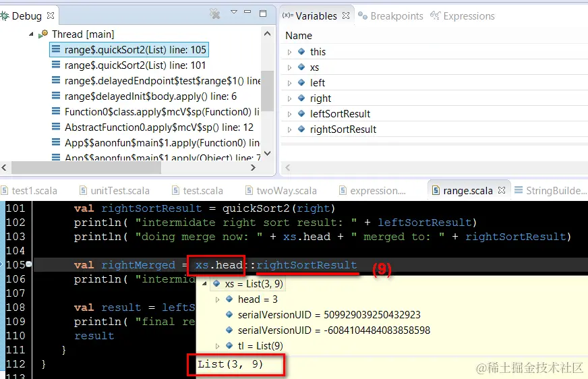Select the 'left' variable row
Viewport: 588px width, 379px height.
point(434,83)
